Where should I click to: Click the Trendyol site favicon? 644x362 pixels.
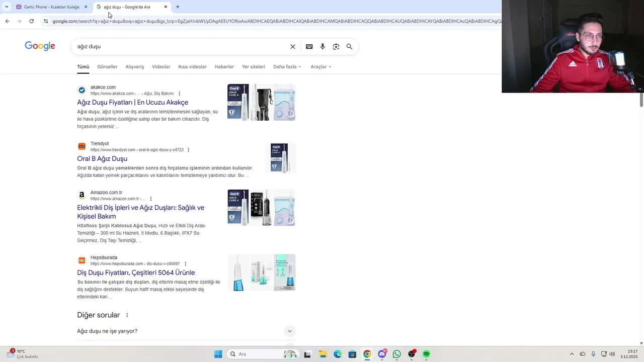[82, 146]
